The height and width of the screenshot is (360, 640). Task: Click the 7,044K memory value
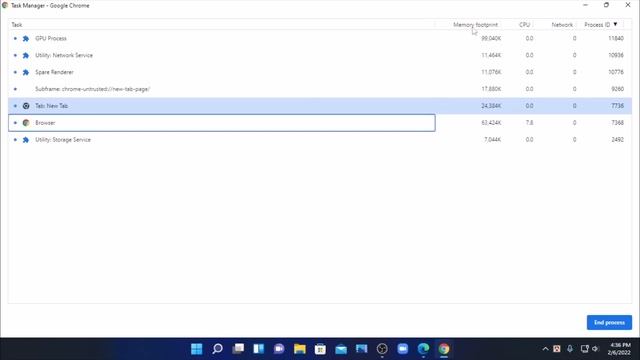point(492,140)
